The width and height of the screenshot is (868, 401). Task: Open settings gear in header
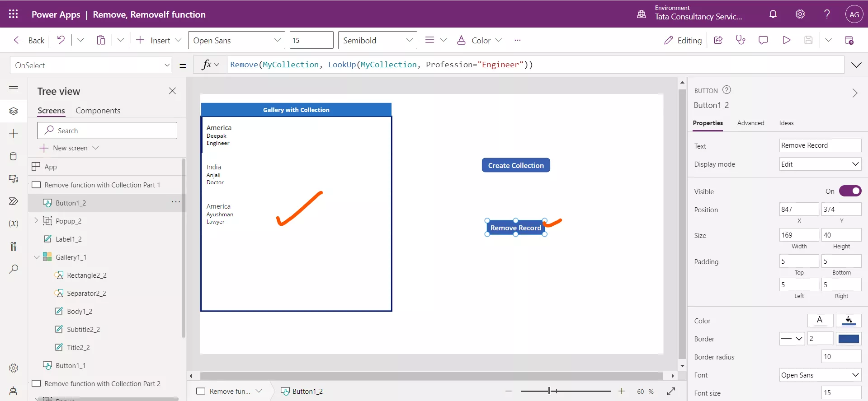tap(800, 14)
